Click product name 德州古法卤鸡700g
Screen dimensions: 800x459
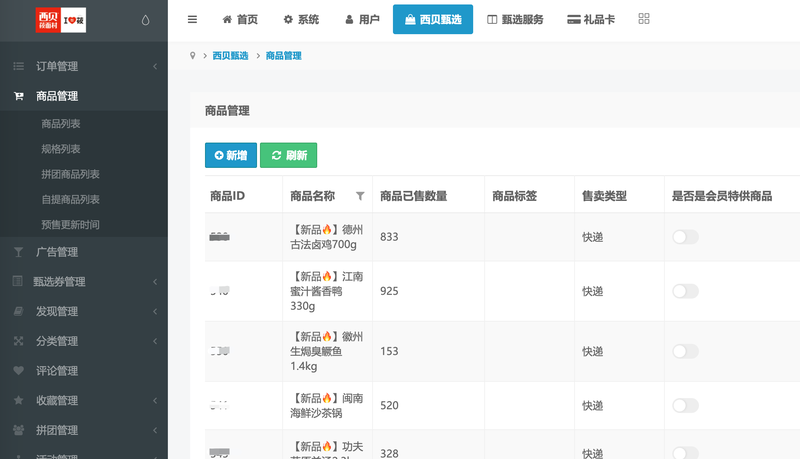point(327,237)
